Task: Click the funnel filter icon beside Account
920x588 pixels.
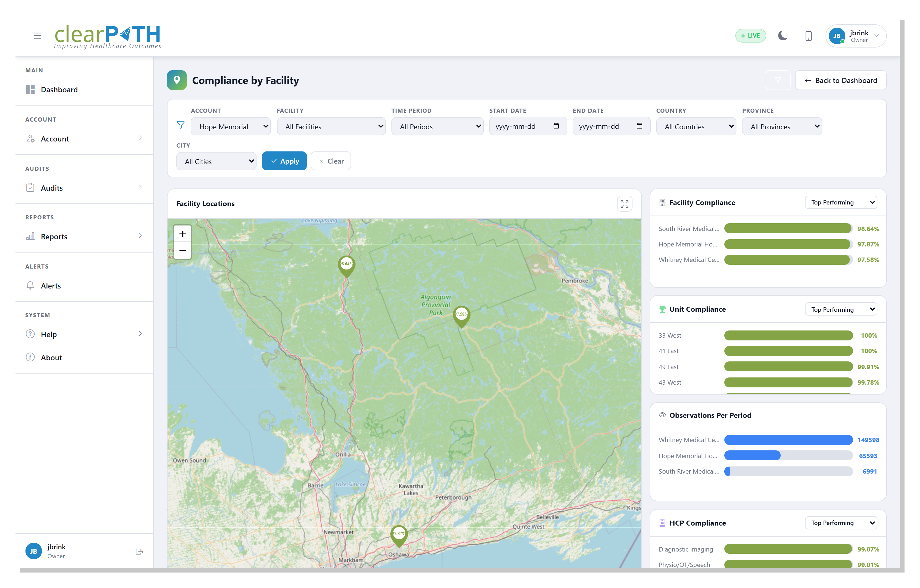Action: [x=181, y=125]
